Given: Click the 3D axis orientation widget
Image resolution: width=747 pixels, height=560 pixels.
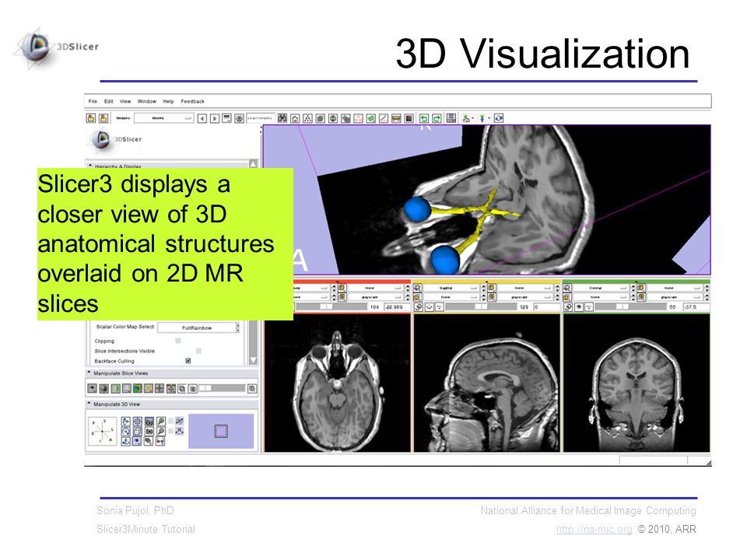Looking at the screenshot, I should coord(102,432).
